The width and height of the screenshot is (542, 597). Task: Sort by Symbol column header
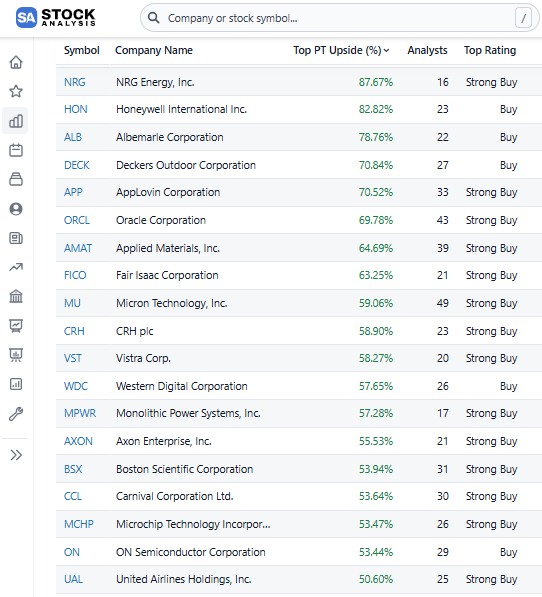pyautogui.click(x=82, y=50)
